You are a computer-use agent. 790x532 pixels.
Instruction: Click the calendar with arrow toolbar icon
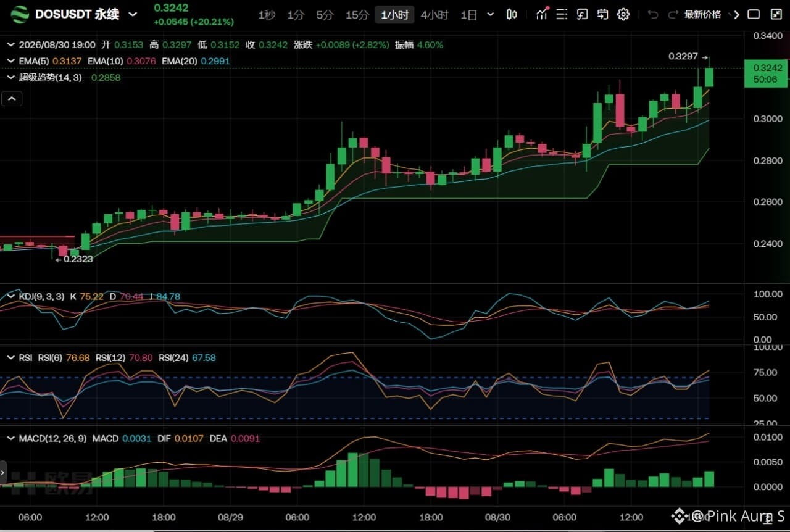coord(603,14)
